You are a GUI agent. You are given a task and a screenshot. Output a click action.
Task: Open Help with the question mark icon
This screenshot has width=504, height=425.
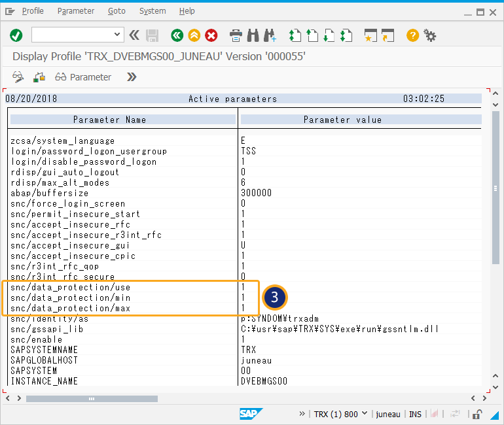pos(412,35)
